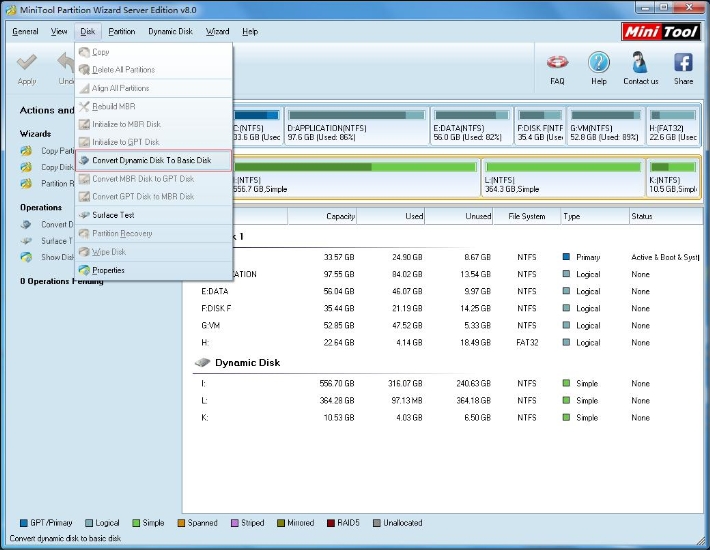The height and width of the screenshot is (550, 710).
Task: Click the Facebook Share icon
Action: point(683,62)
